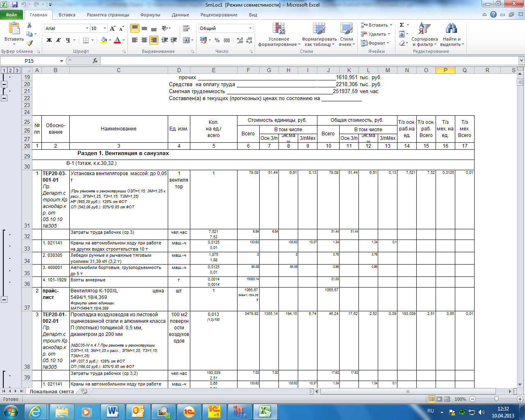This screenshot has width=525, height=420.
Task: Apply bold formatting with Ж button
Action: pos(49,40)
